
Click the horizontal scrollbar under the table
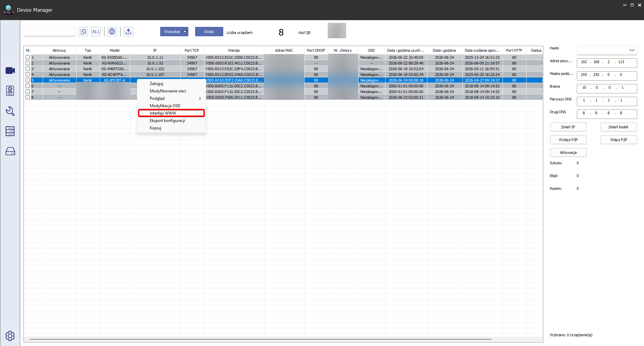point(261,339)
